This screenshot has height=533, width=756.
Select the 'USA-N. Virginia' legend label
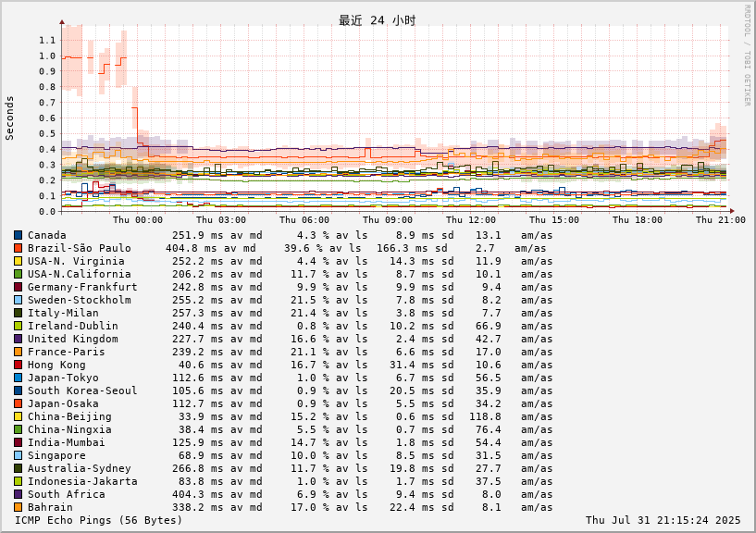(76, 261)
